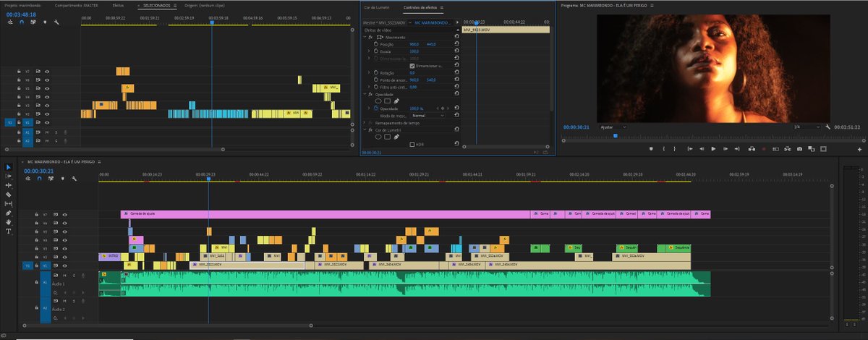Expand Escala parameter twirl

(369, 51)
